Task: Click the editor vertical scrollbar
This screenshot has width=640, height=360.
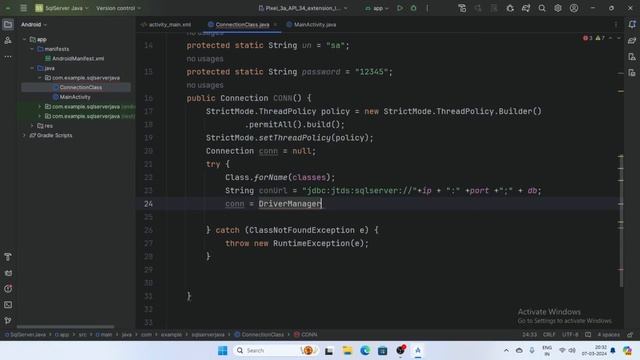Action: tap(621, 220)
